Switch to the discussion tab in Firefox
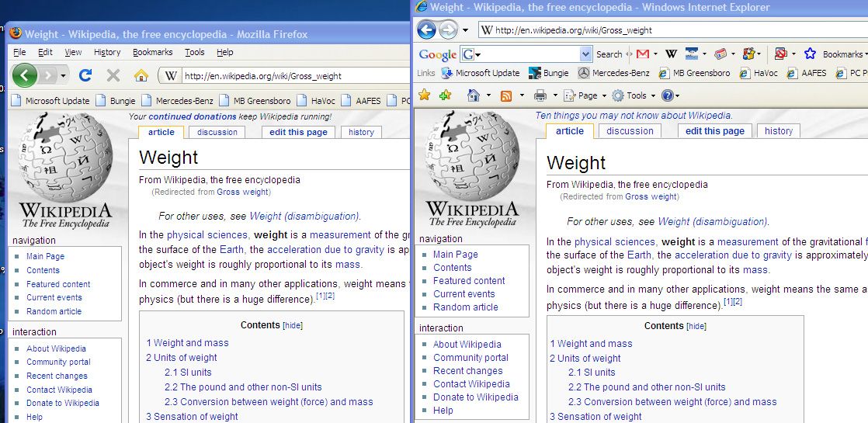 coord(217,132)
